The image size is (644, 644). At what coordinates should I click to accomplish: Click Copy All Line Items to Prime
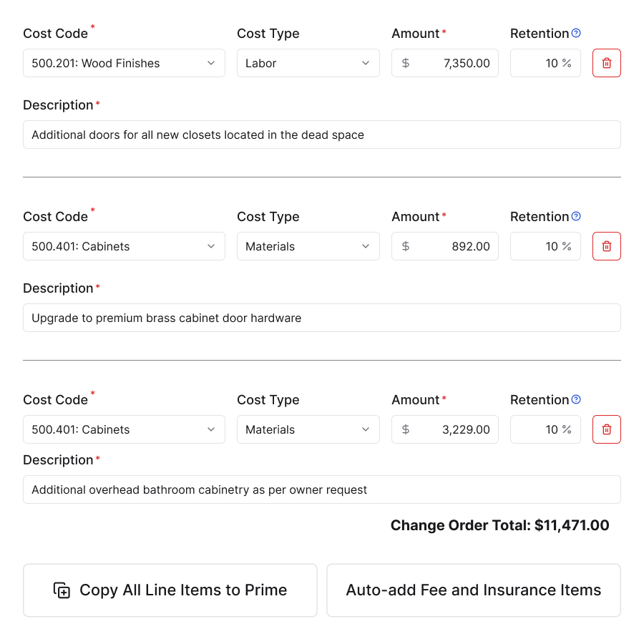(170, 590)
